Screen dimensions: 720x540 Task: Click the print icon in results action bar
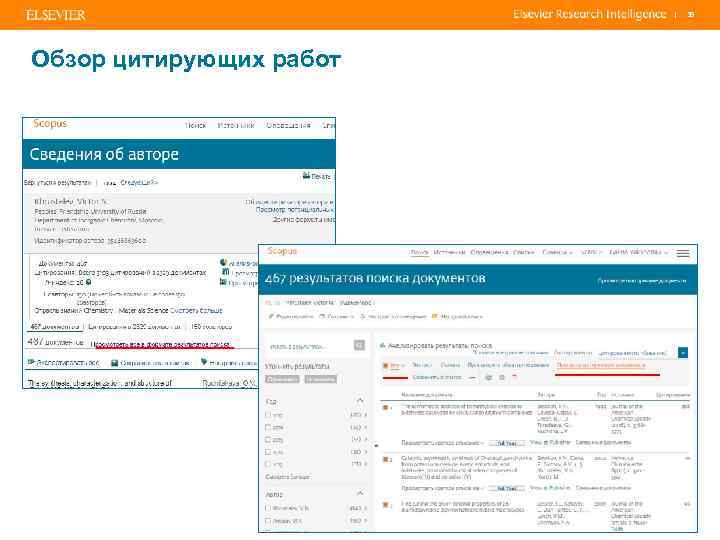(x=489, y=377)
